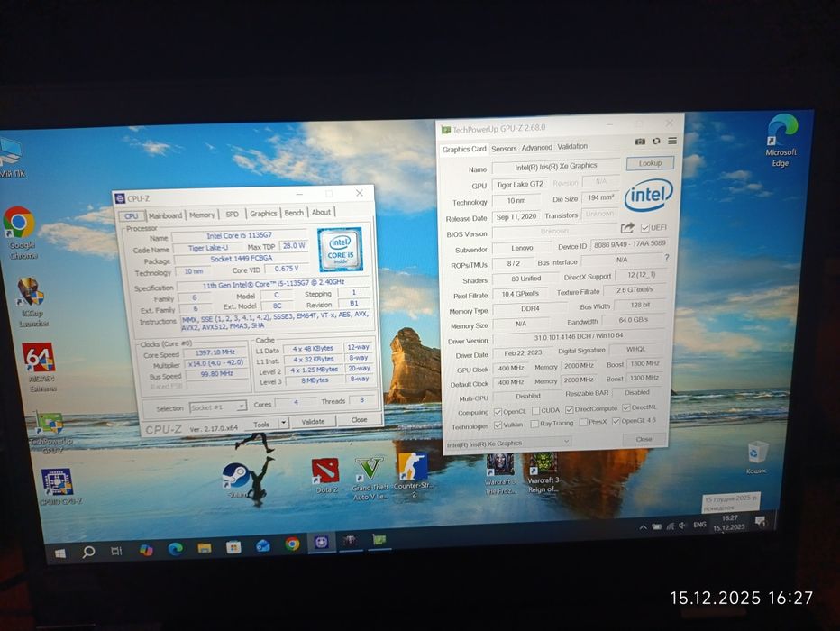The height and width of the screenshot is (631, 840).
Task: Click the Intel Core i5 logo in CPU-Z
Action: tap(340, 249)
